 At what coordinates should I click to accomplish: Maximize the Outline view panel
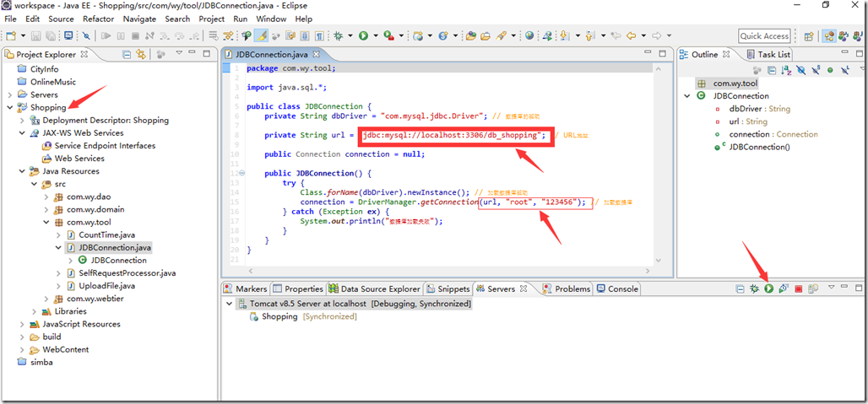click(x=860, y=53)
